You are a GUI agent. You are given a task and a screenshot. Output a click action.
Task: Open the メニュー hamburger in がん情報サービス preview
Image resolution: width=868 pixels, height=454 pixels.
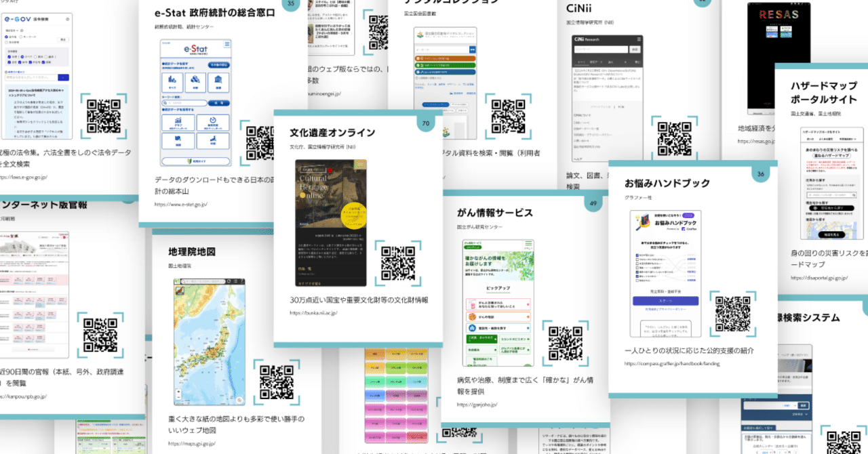tap(528, 244)
